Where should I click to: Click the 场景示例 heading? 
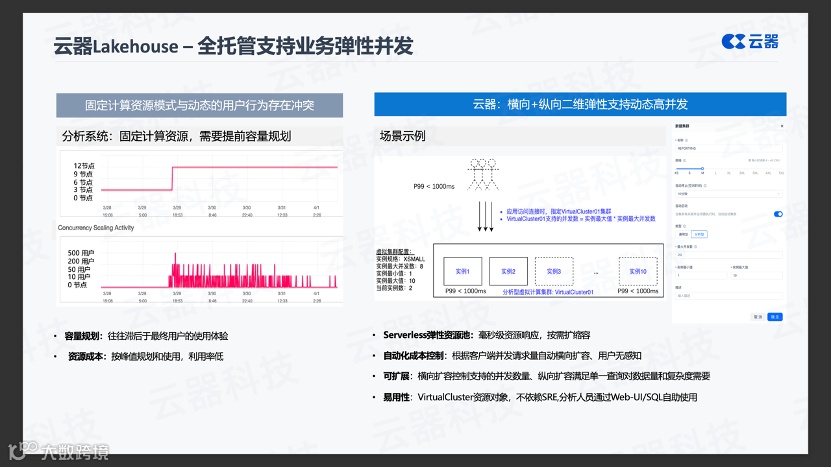(402, 136)
